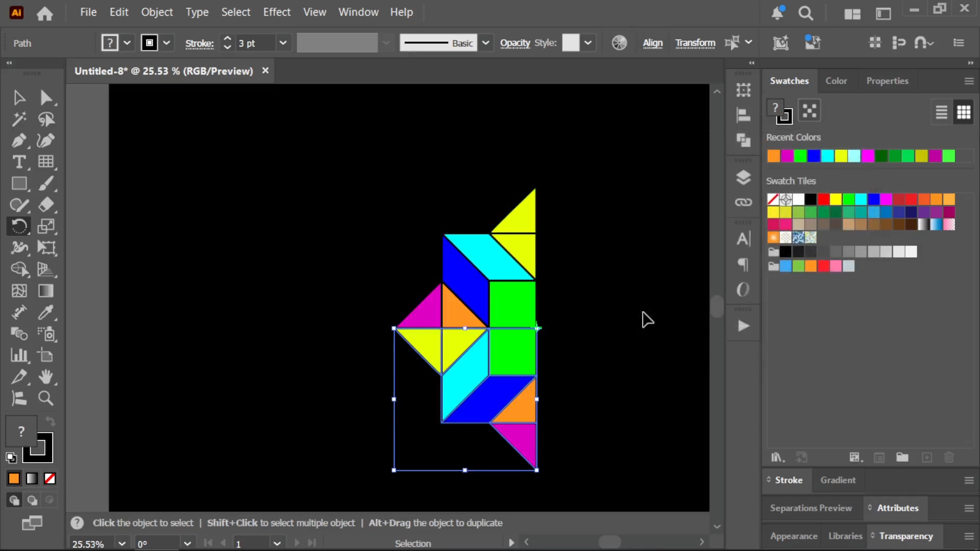
Task: Choose the Rotate tool
Action: pyautogui.click(x=19, y=226)
